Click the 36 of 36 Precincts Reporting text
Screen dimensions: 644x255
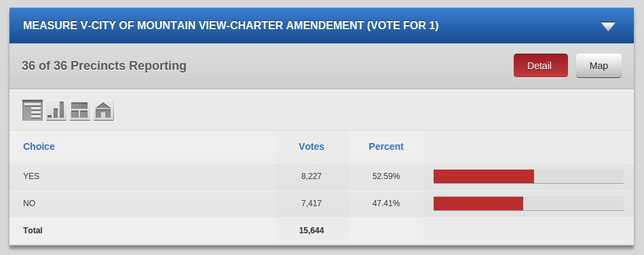click(x=104, y=66)
